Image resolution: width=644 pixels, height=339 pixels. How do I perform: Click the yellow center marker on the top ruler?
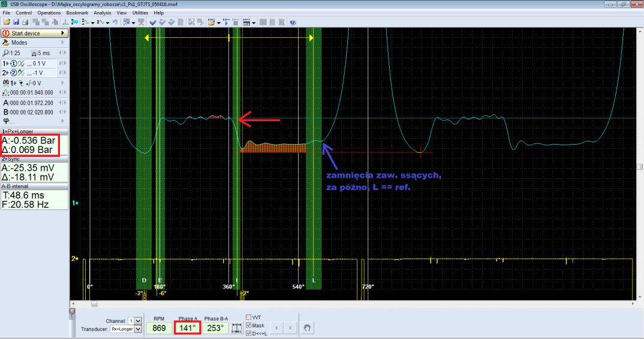tap(228, 38)
